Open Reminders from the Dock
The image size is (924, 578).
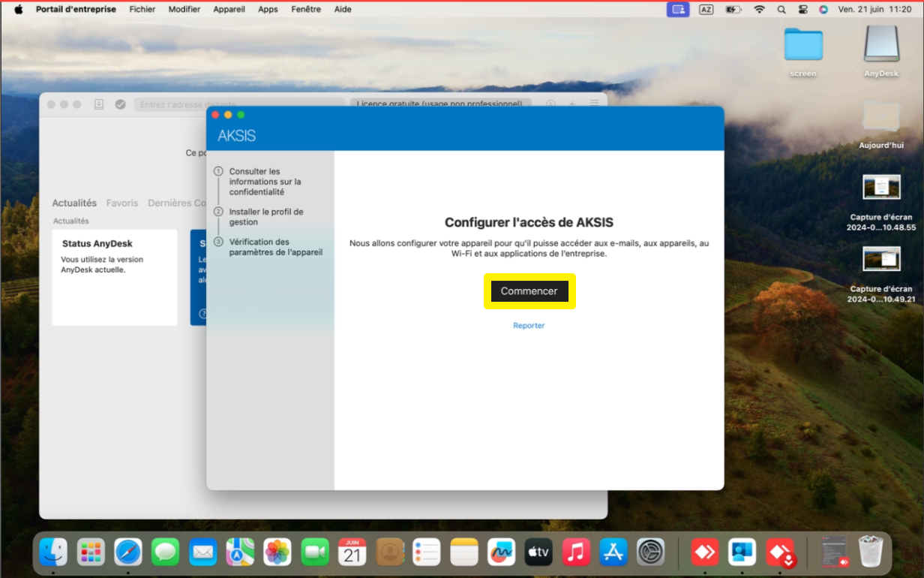[x=427, y=552]
